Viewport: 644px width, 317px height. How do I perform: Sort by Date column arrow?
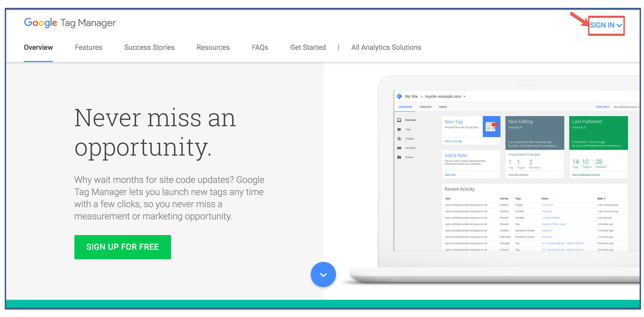pyautogui.click(x=605, y=199)
